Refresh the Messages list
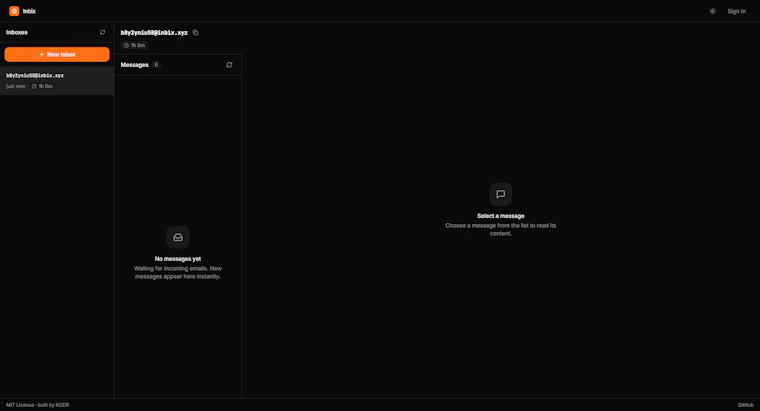 [229, 64]
